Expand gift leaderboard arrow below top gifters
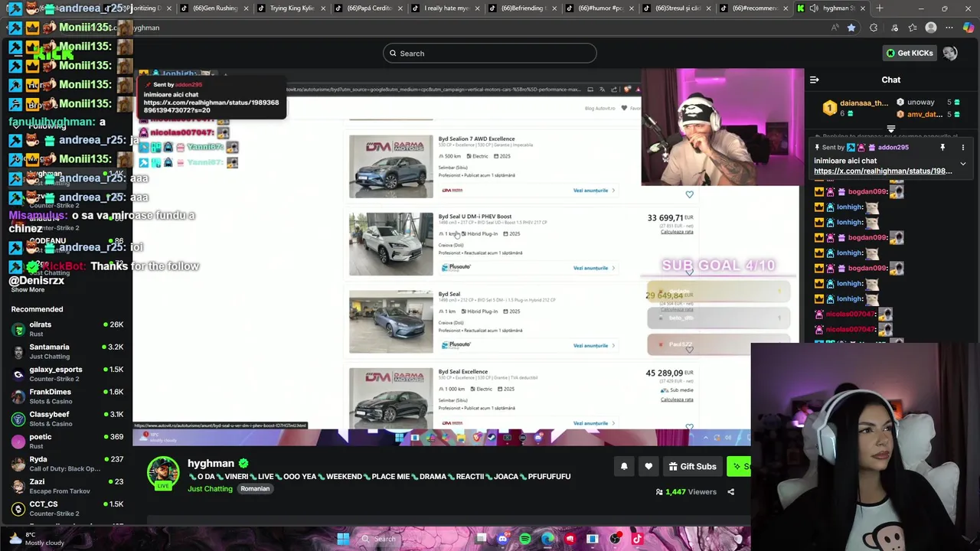 click(890, 129)
